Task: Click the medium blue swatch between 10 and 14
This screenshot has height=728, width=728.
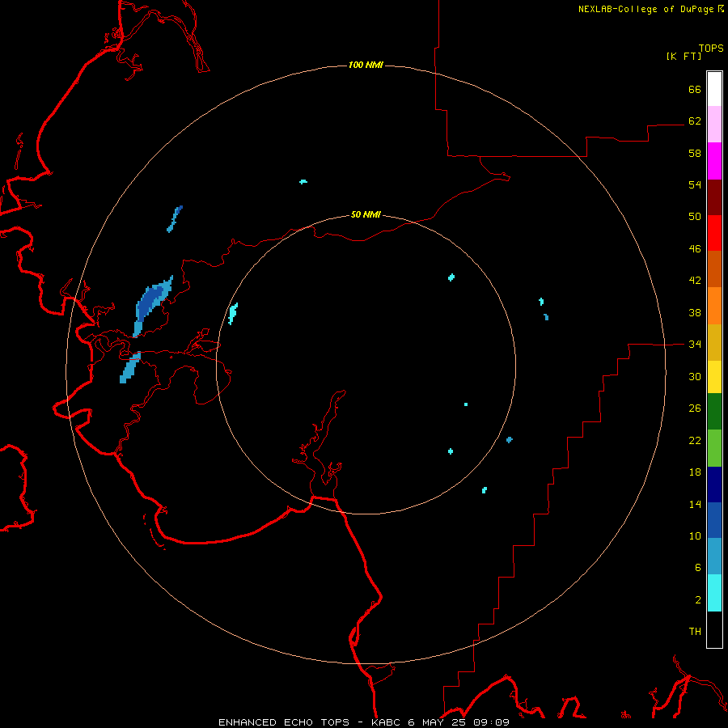Action: (714, 520)
